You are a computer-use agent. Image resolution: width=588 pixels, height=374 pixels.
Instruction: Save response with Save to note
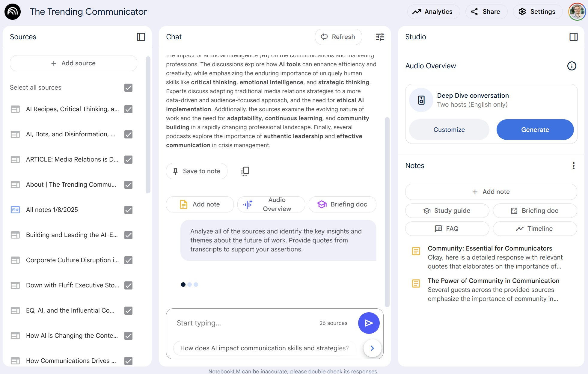(197, 171)
